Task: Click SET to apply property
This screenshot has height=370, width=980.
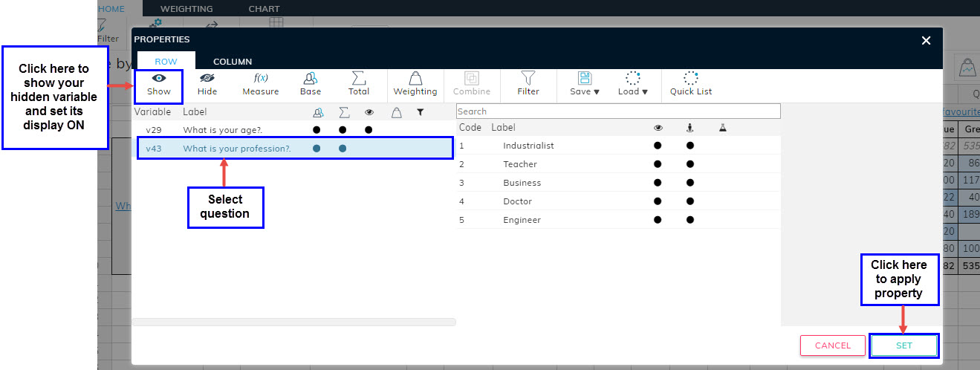Action: [x=903, y=345]
